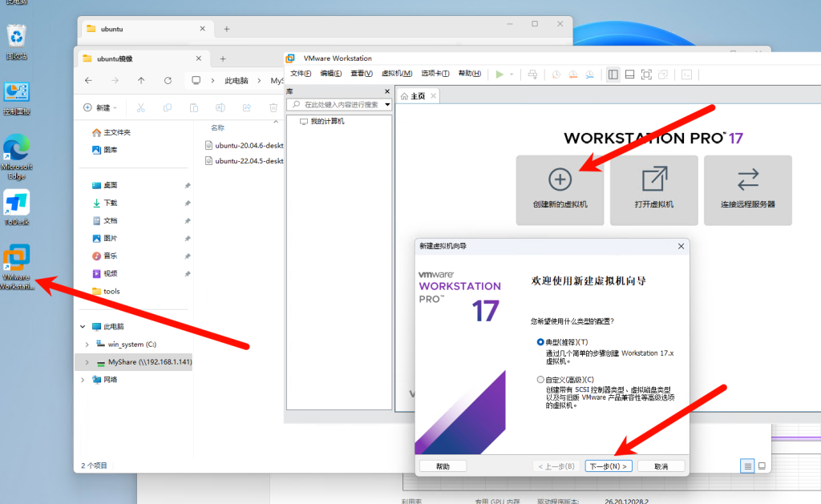Expand the win_system (C:) drive node
The image size is (821, 504).
pyautogui.click(x=87, y=345)
